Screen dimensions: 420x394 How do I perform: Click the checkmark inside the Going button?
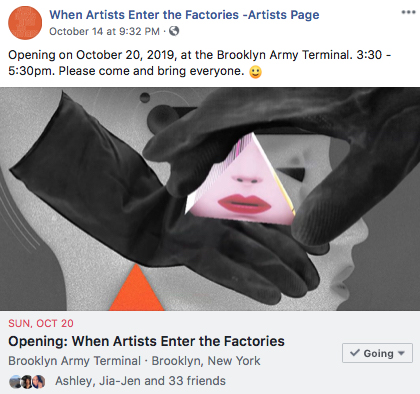click(355, 353)
